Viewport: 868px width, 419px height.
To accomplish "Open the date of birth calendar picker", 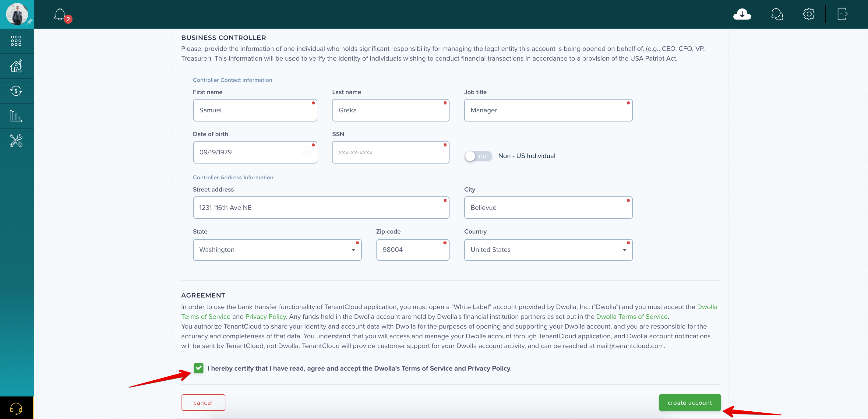I will pyautogui.click(x=306, y=153).
